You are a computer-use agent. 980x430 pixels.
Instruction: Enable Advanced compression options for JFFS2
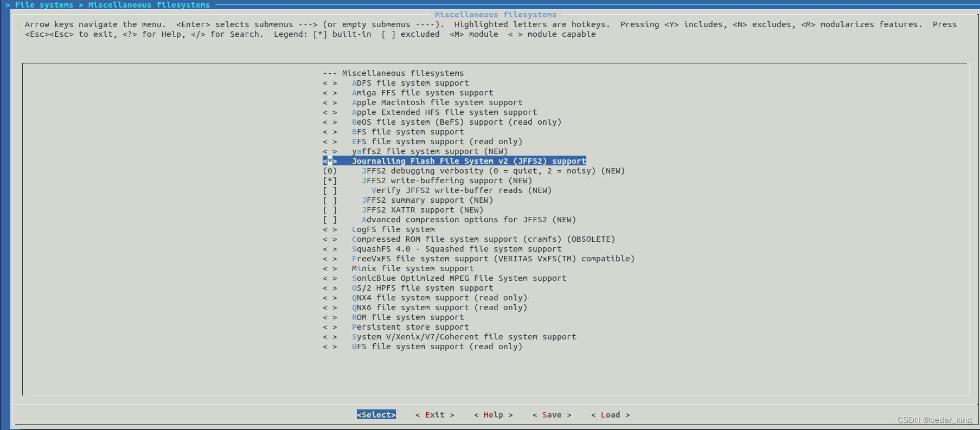click(450, 220)
